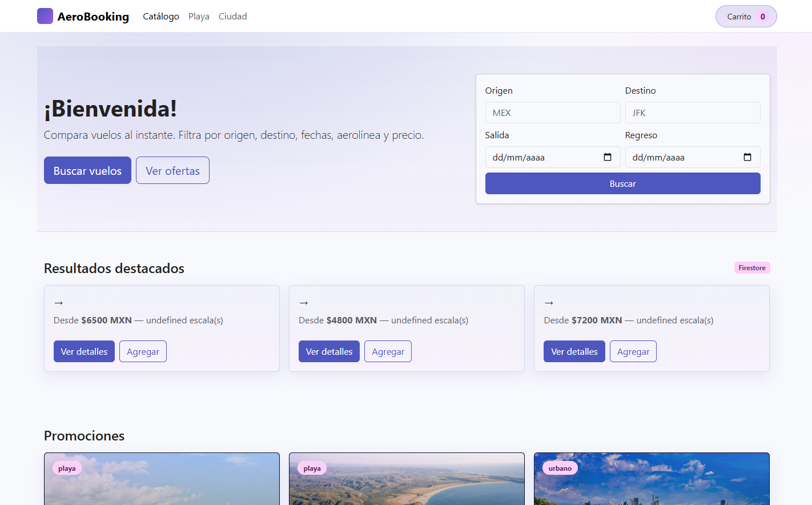
Task: View details of the $6500 MXN flight
Action: click(84, 352)
